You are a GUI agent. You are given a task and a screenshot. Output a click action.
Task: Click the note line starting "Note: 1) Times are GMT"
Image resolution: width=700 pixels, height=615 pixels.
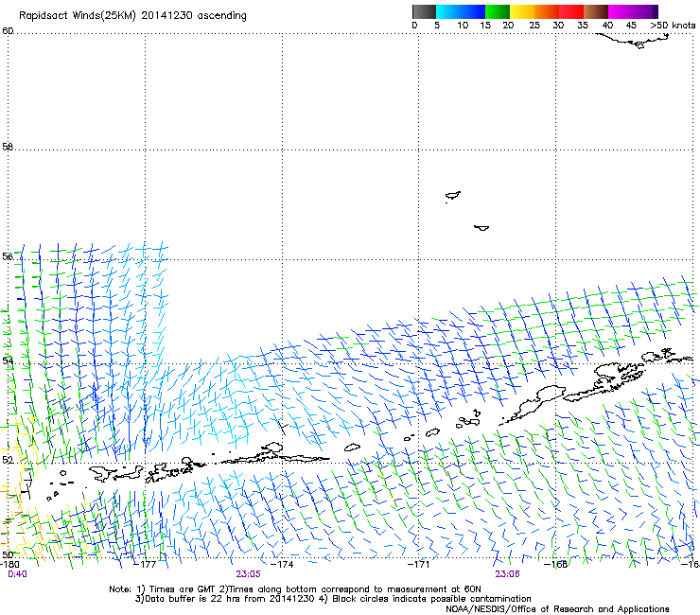click(295, 589)
